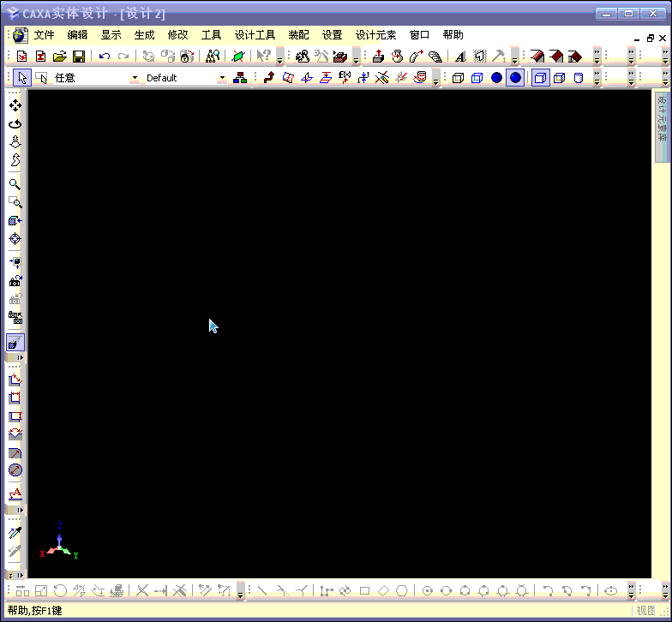Toggle the highlighted perspective view button

[15, 343]
